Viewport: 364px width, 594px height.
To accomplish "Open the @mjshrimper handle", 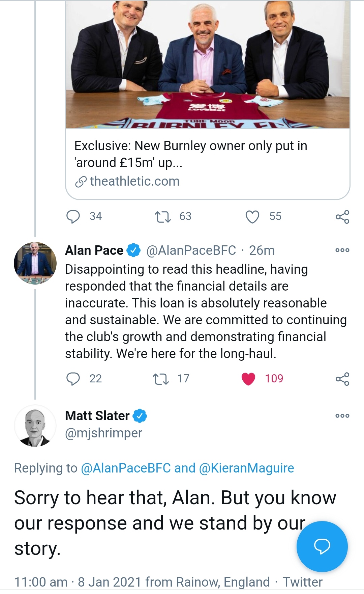I will click(103, 433).
